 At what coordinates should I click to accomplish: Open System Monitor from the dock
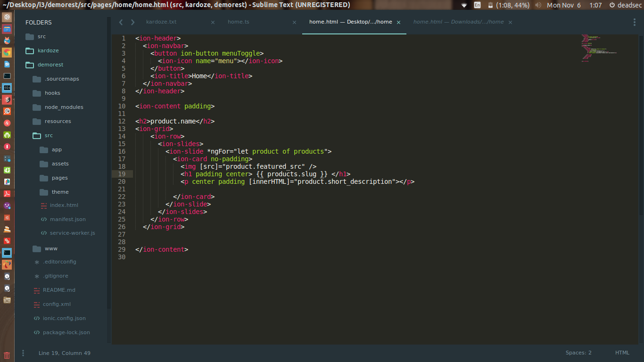pyautogui.click(x=7, y=88)
